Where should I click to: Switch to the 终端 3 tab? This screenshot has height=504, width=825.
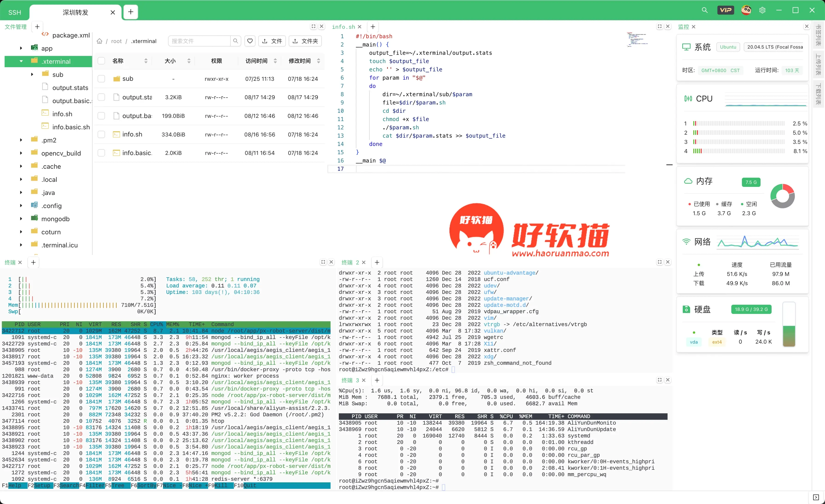(x=350, y=380)
